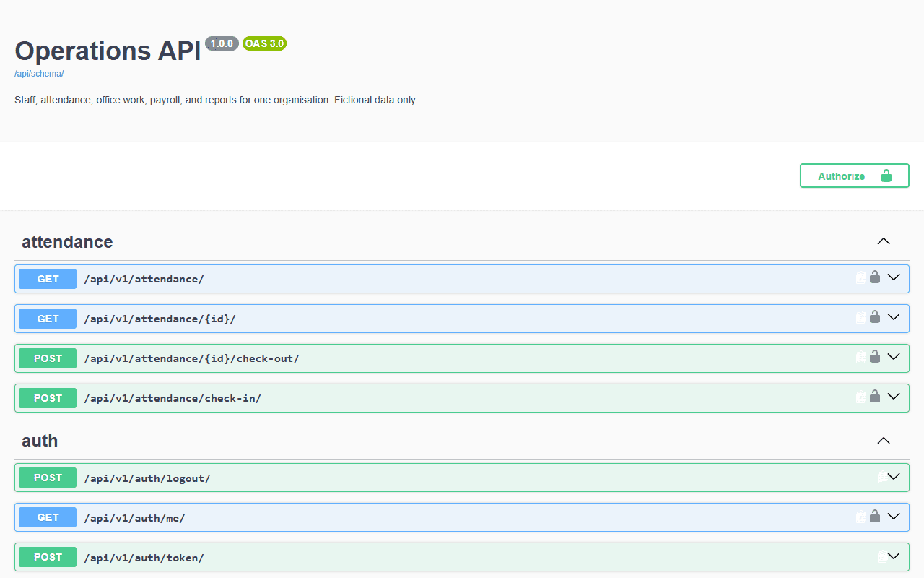Click the POST badge of auth/token
924x578 pixels.
48,557
